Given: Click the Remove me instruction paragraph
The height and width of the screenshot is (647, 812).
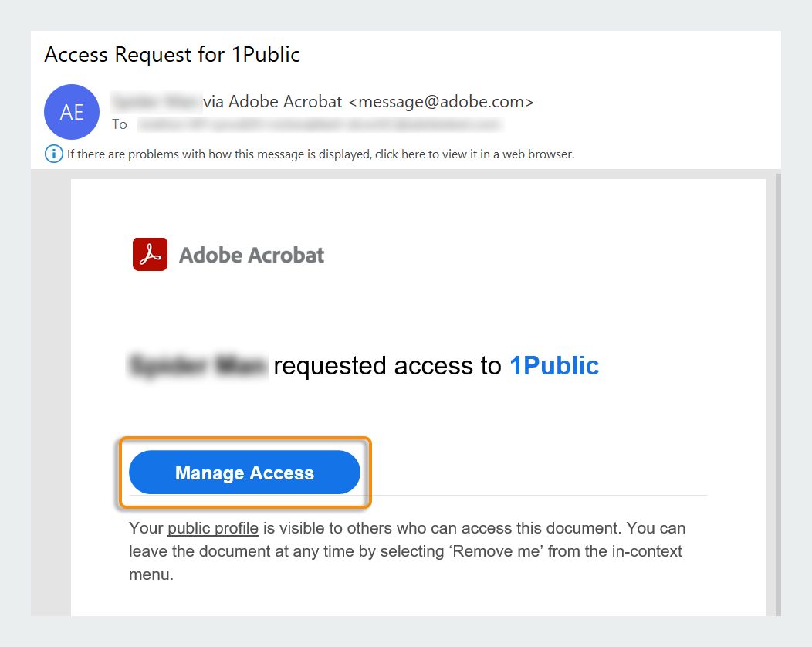Looking at the screenshot, I should pyautogui.click(x=407, y=550).
